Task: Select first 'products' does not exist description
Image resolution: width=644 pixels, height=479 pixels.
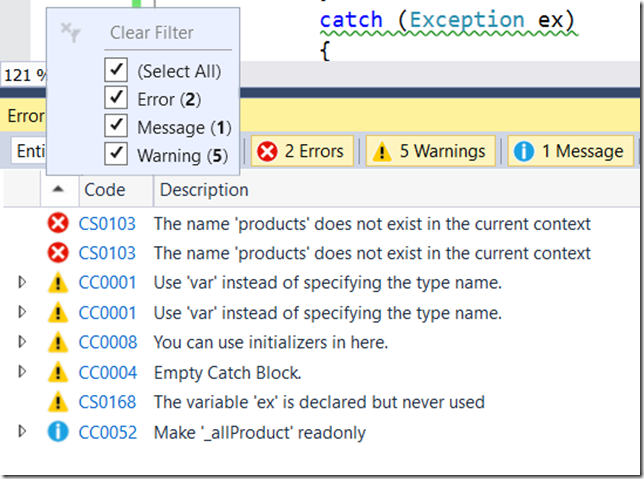Action: (x=372, y=224)
